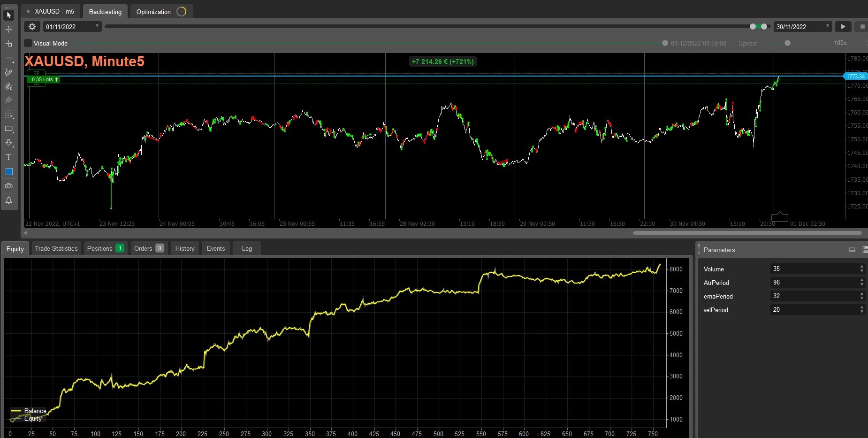Click the emaPeriod value field showing 32
The width and height of the screenshot is (868, 438).
click(814, 296)
